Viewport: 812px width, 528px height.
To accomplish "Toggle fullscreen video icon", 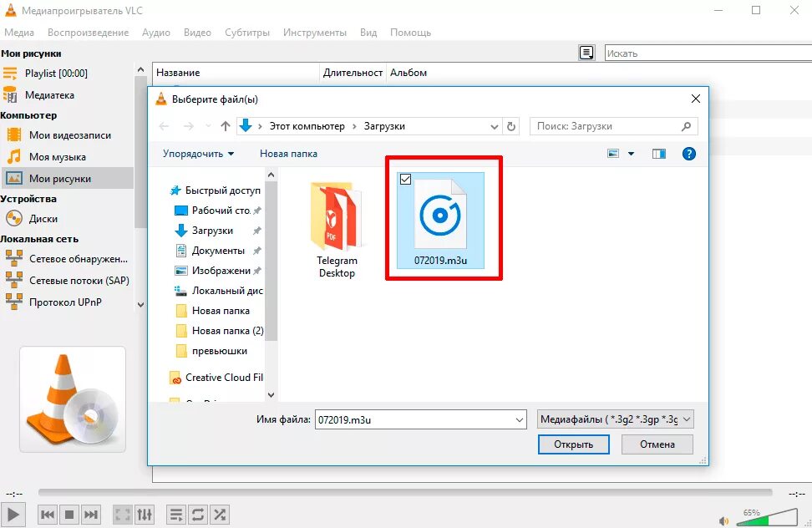I will pos(123,515).
